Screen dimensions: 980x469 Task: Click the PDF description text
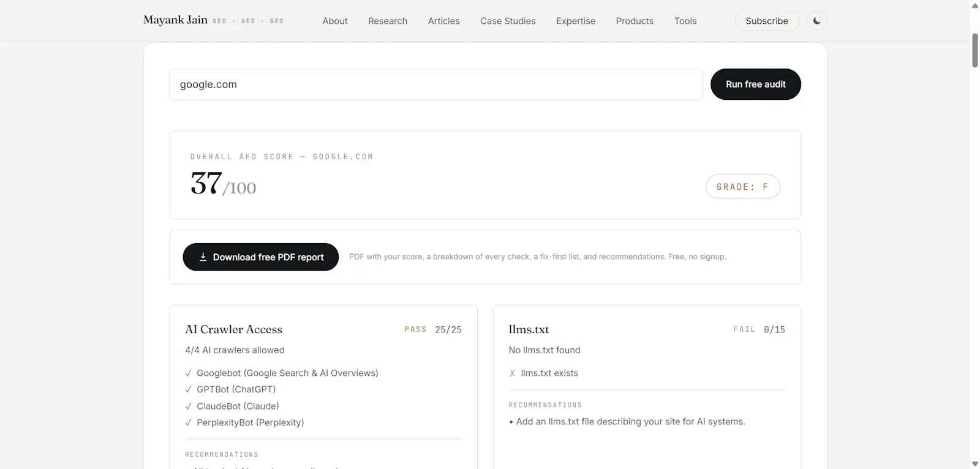click(538, 257)
